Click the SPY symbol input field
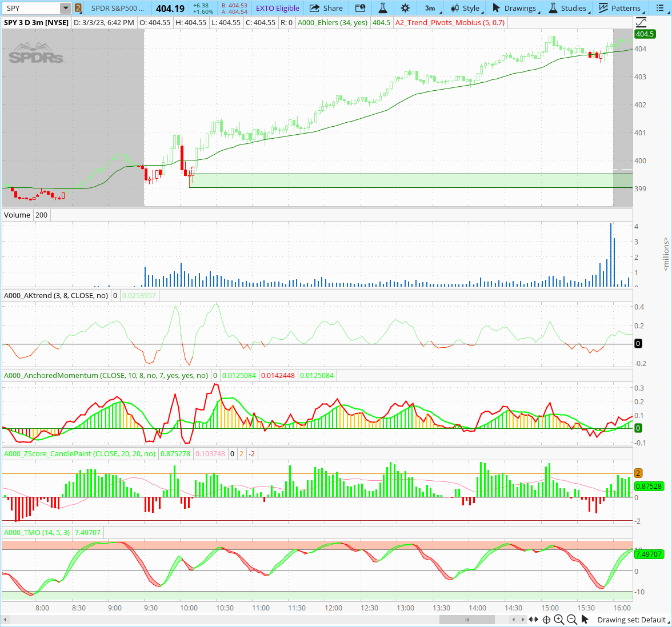 (31, 8)
